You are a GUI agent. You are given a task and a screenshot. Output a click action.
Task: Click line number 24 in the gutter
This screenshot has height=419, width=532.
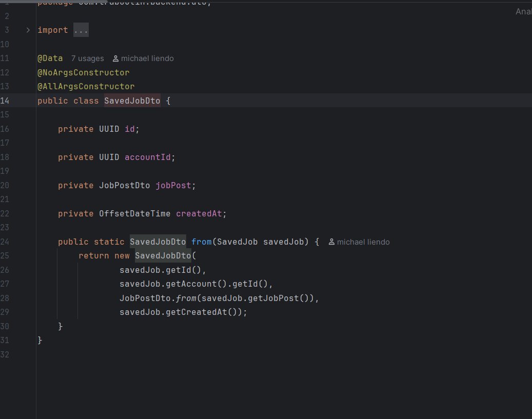point(5,242)
